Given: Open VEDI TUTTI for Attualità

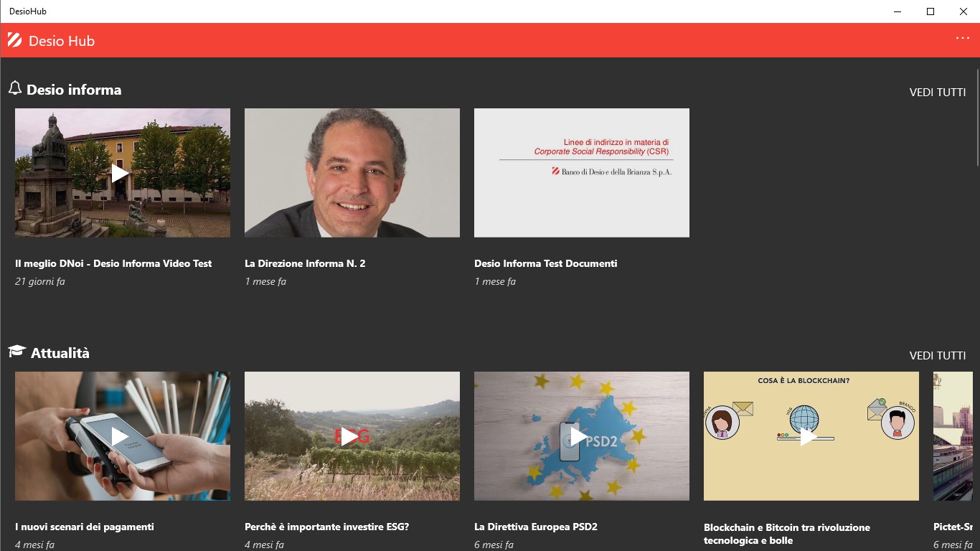Looking at the screenshot, I should (938, 355).
